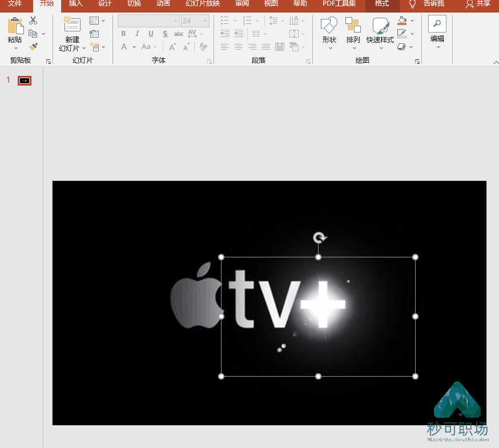Click Shape Fill paint bucket
499x448 pixels.
click(x=403, y=21)
